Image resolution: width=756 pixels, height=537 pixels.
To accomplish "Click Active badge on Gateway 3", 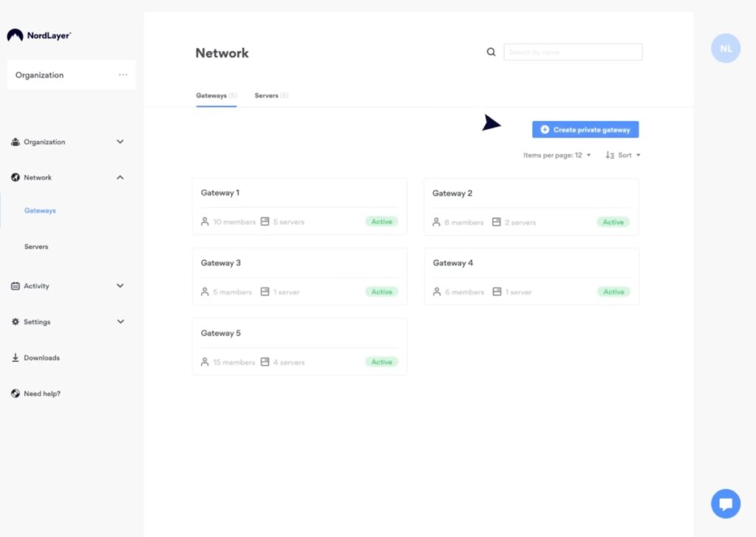I will [x=382, y=292].
